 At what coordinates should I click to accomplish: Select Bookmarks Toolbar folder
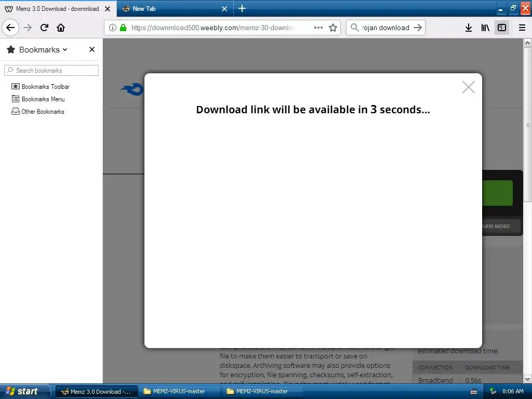coord(41,87)
